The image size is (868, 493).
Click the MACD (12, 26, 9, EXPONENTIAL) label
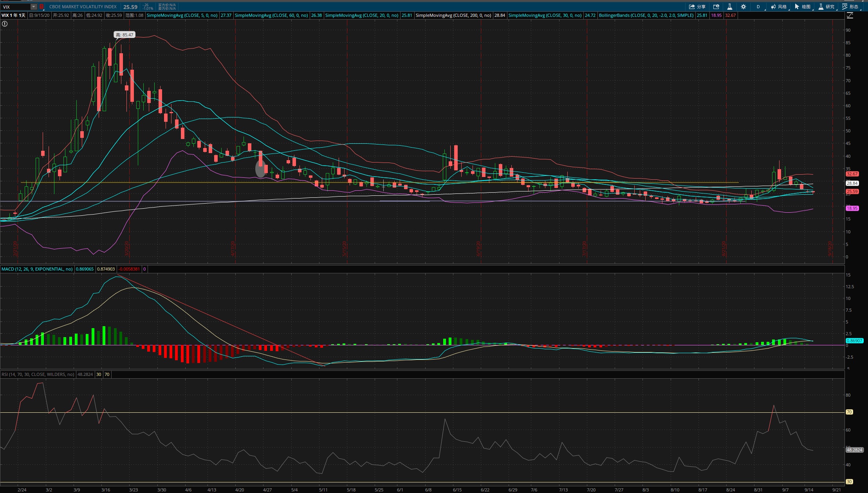[x=37, y=269]
